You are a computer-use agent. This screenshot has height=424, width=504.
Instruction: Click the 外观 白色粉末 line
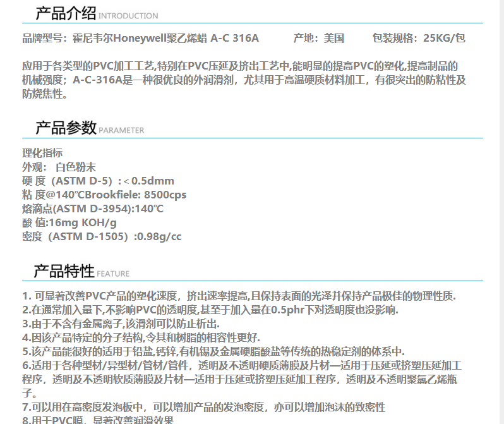(x=59, y=167)
